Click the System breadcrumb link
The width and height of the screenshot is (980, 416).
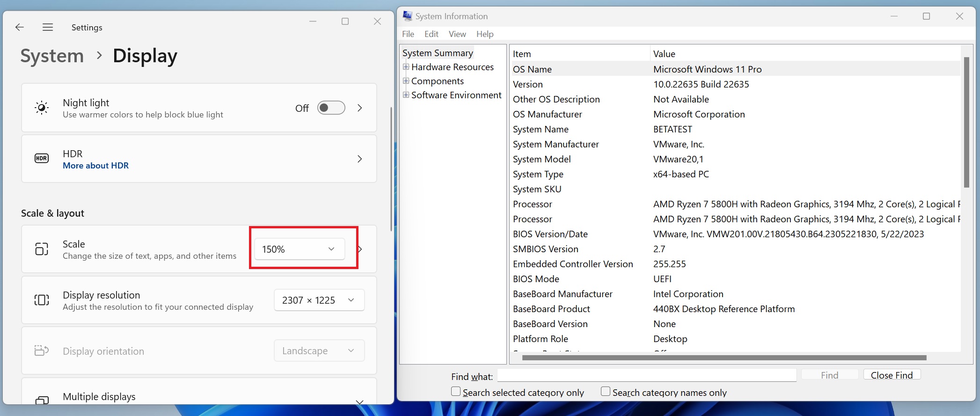52,56
